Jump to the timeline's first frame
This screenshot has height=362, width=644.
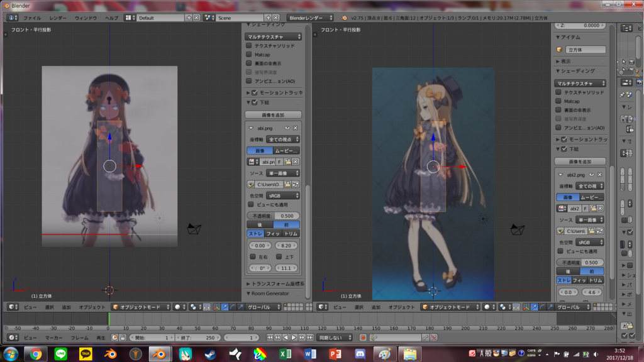[270, 337]
